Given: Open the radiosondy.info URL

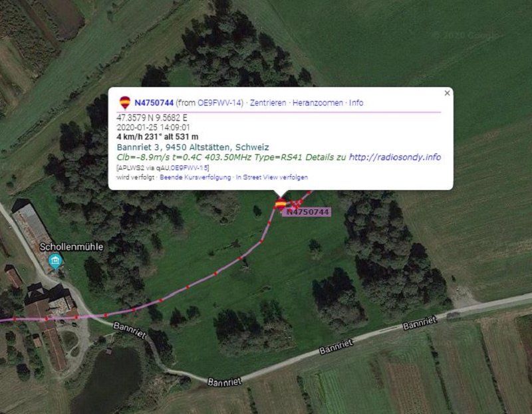Looking at the screenshot, I should [395, 157].
